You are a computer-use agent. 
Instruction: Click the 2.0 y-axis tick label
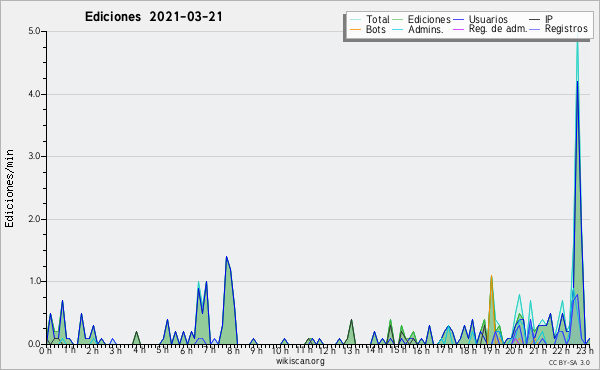coord(34,219)
